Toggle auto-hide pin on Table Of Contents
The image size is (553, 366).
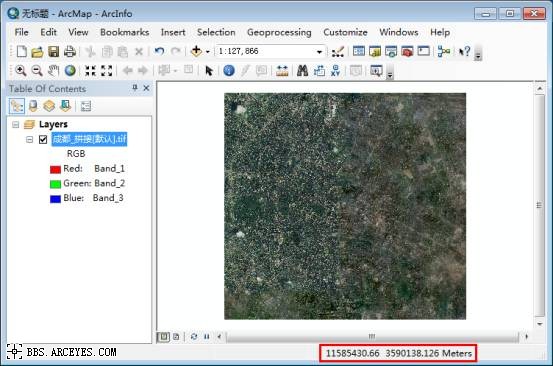(135, 87)
